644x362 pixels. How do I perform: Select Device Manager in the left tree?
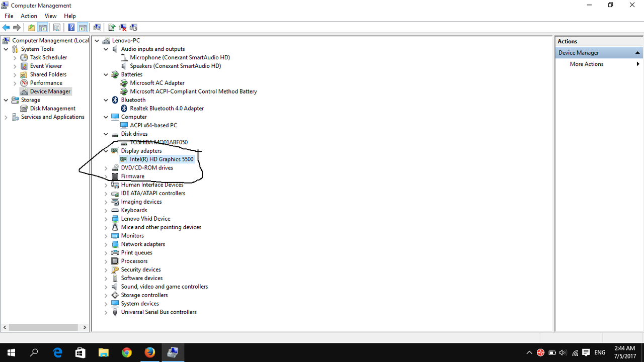click(x=50, y=92)
